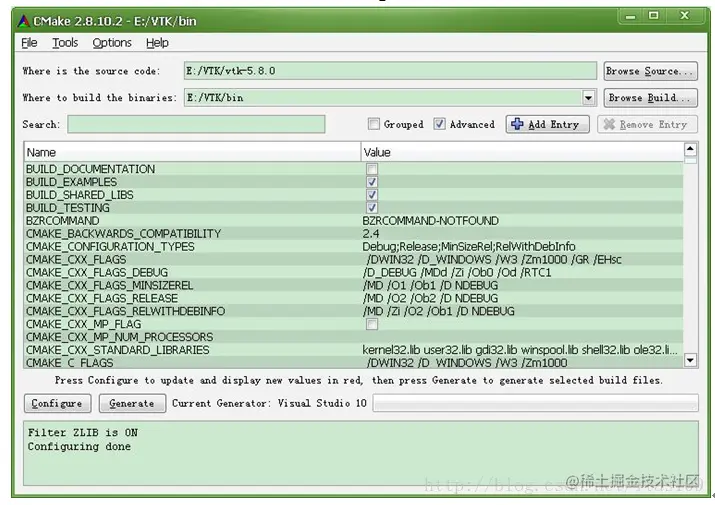Uncheck the BUILD_EXAMPLES checkbox
The width and height of the screenshot is (715, 505).
(x=372, y=182)
